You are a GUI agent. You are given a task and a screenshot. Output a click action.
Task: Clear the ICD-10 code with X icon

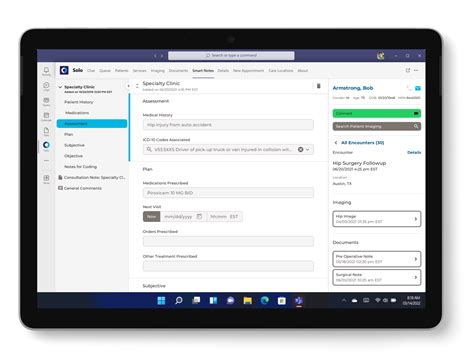coord(300,149)
